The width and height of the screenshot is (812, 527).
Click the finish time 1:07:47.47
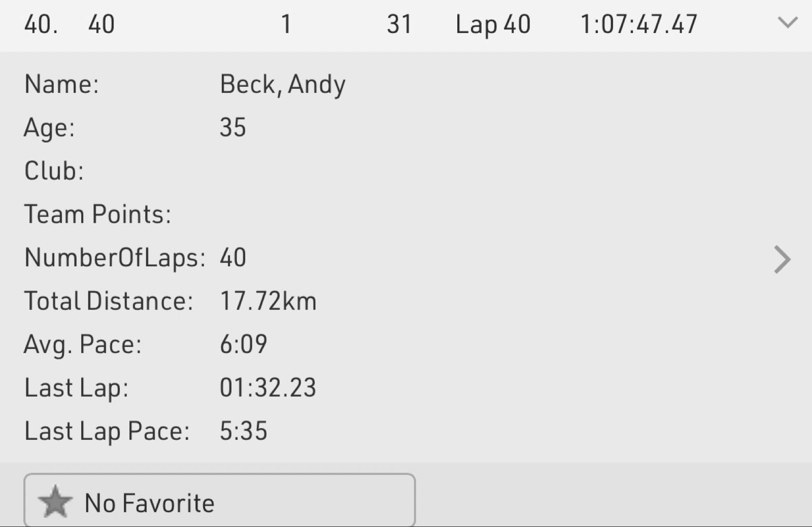[x=638, y=24]
